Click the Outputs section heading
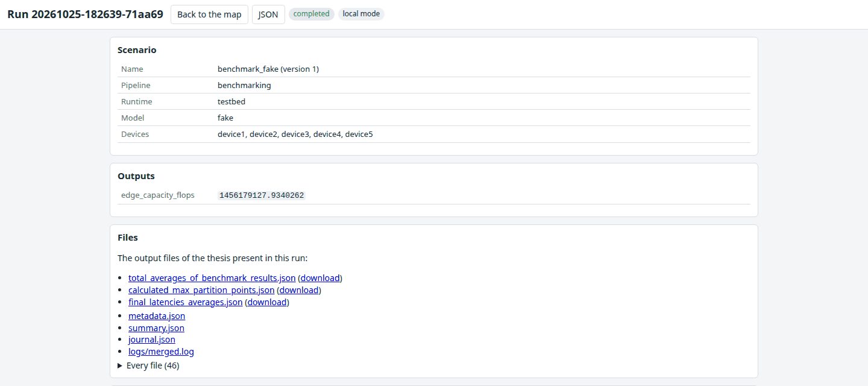 pyautogui.click(x=136, y=176)
